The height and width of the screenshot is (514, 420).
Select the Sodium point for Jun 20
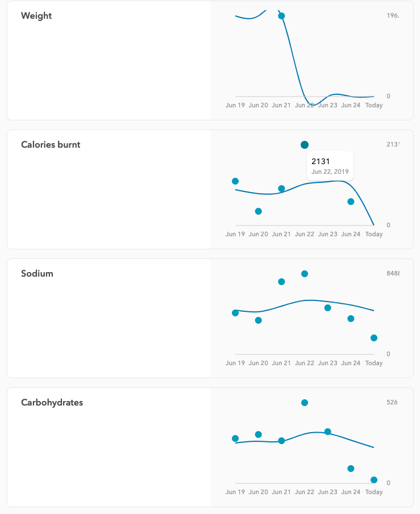259,320
